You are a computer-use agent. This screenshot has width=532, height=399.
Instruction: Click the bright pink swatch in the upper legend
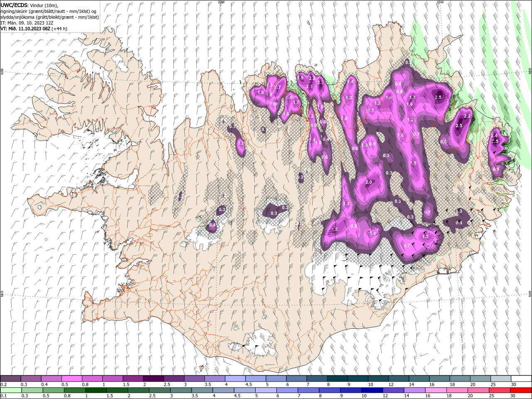coord(71,379)
